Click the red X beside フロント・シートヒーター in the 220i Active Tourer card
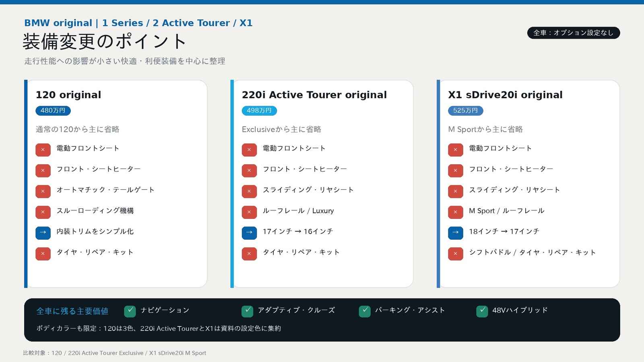This screenshot has height=362, width=644. (x=249, y=171)
